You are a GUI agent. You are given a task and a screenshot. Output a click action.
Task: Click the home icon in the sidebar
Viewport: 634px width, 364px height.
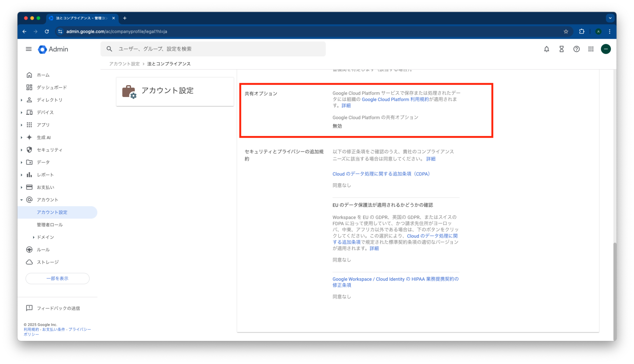[29, 75]
